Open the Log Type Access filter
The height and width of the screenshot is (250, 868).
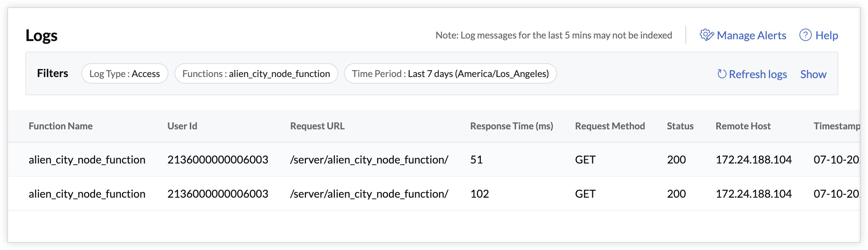click(x=124, y=74)
